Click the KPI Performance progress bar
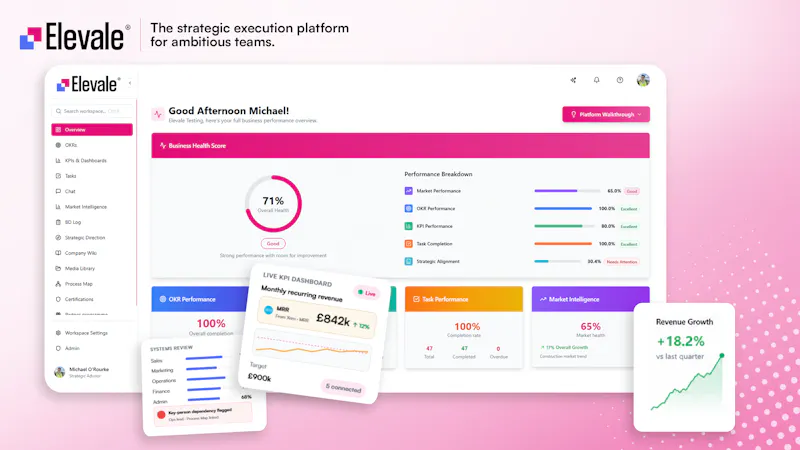 [563, 226]
